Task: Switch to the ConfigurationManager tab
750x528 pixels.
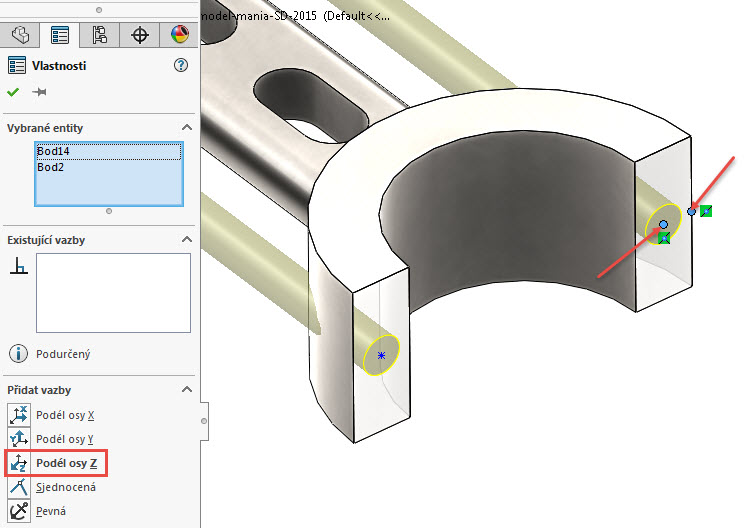Action: point(100,34)
